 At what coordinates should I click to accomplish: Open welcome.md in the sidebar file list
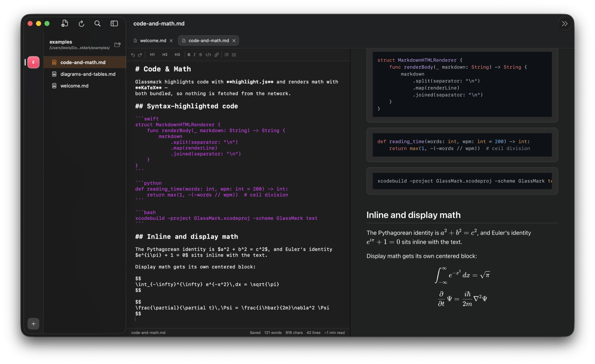[x=84, y=86]
